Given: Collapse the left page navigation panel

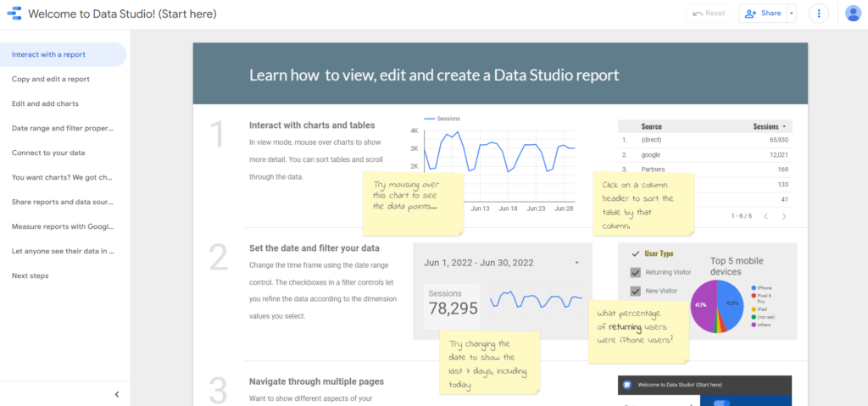Looking at the screenshot, I should [117, 394].
